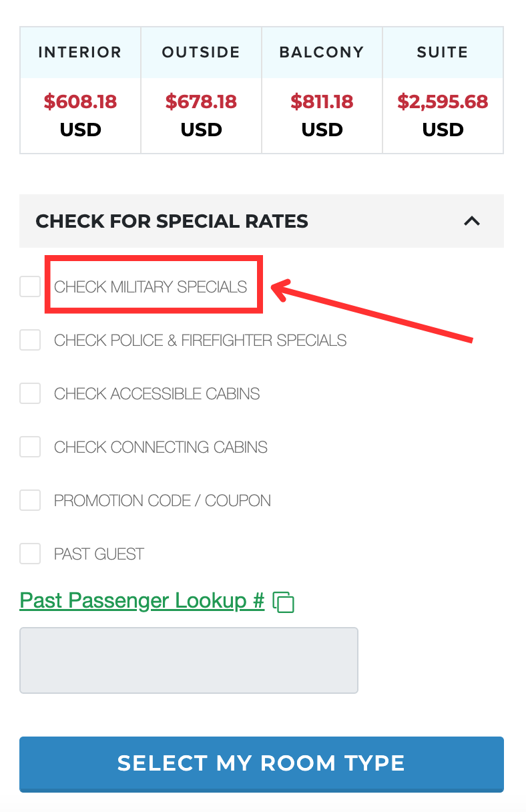Toggle the Check Connecting Cabins checkbox
Image resolution: width=526 pixels, height=812 pixels.
[30, 447]
